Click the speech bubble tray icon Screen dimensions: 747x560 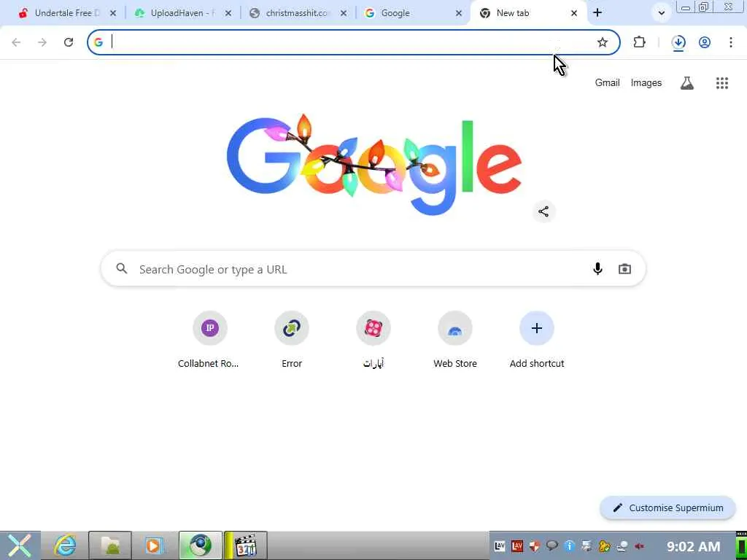552,546
